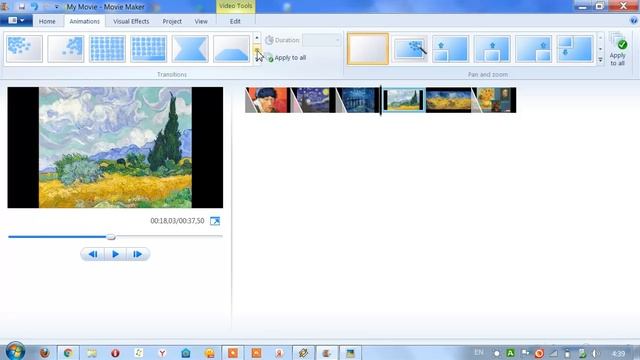640x360 pixels.
Task: Expand the full transitions gallery
Action: click(257, 59)
